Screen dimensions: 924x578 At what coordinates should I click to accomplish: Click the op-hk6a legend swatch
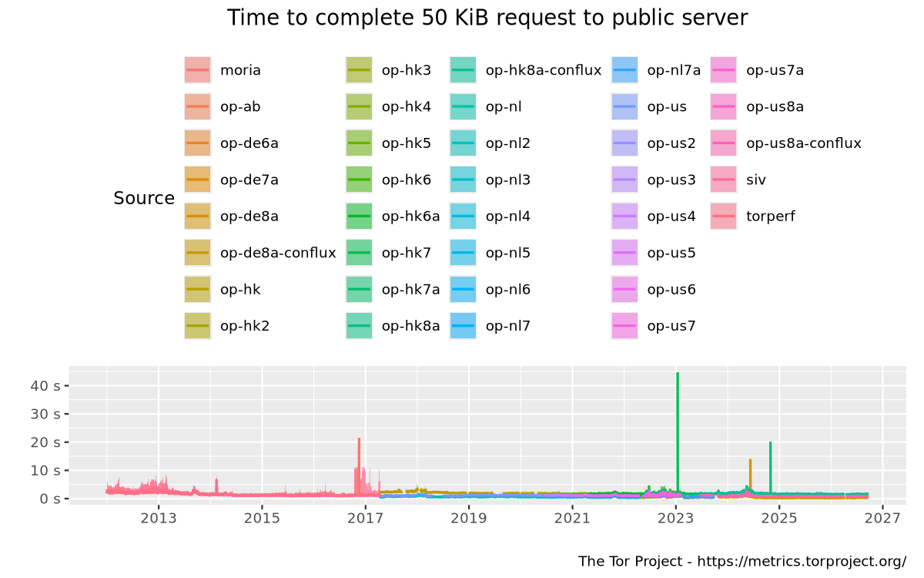pyautogui.click(x=359, y=217)
